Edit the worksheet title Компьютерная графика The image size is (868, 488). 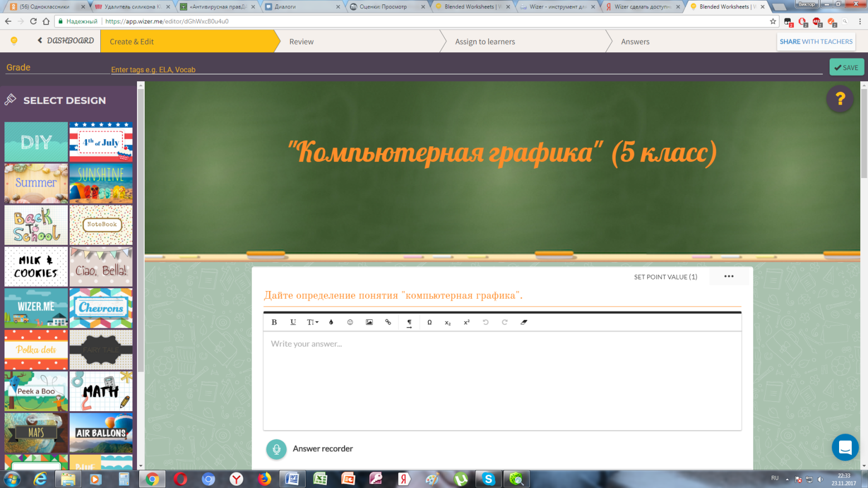502,152
